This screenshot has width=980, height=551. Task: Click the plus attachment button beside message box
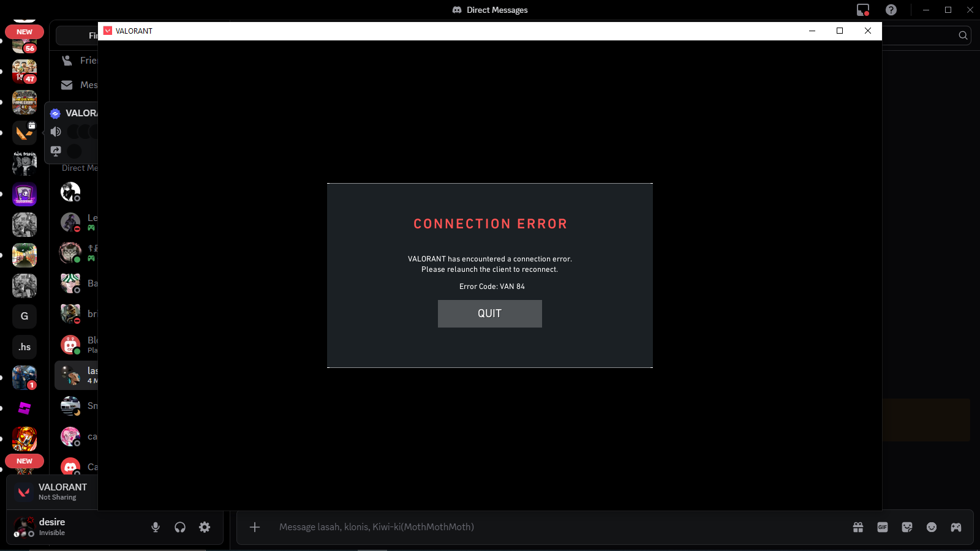pyautogui.click(x=255, y=527)
